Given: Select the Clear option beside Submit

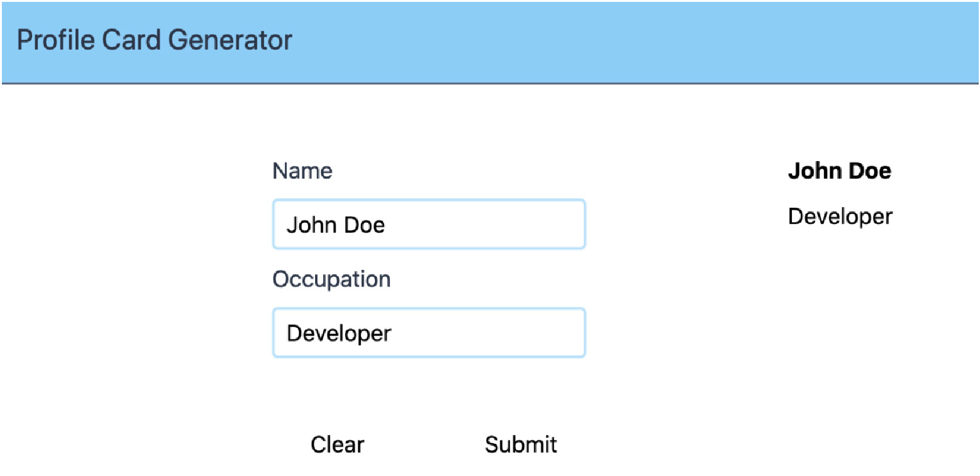Looking at the screenshot, I should [x=337, y=445].
